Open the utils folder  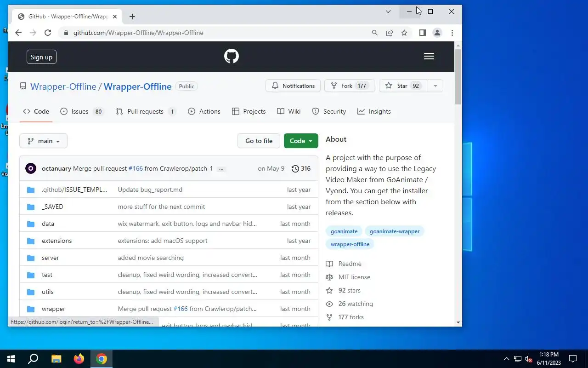coord(47,292)
